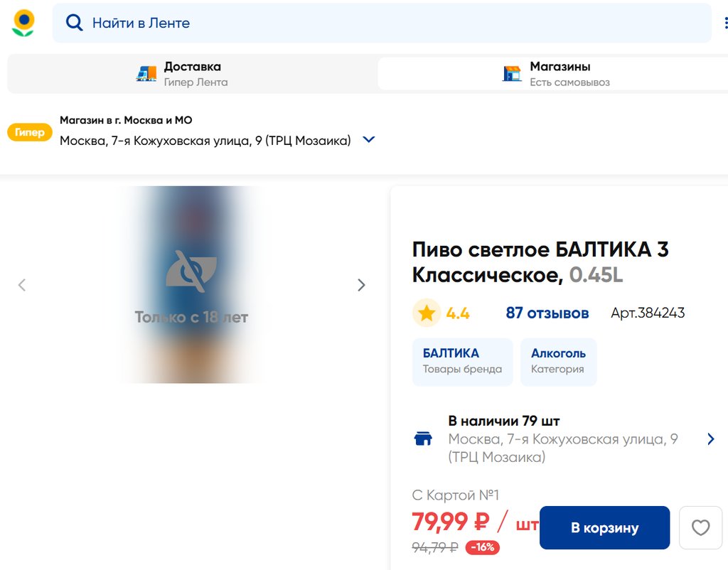This screenshot has width=728, height=570.
Task: Open БАЛТИКА brand products
Action: click(462, 361)
